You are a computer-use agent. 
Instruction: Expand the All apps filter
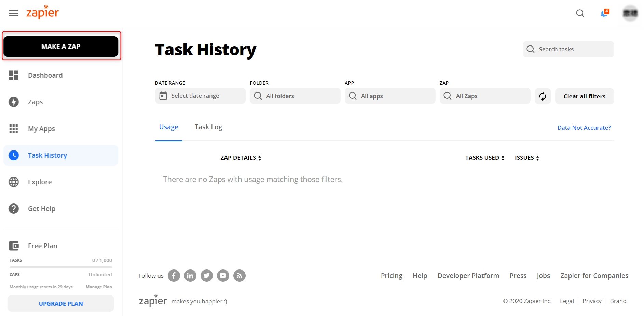point(390,96)
